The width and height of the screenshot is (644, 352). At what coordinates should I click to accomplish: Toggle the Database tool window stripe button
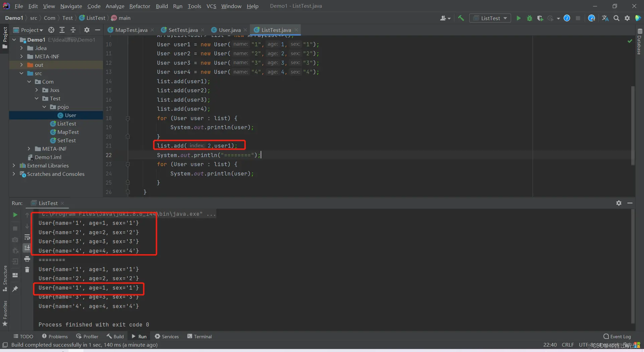(639, 41)
